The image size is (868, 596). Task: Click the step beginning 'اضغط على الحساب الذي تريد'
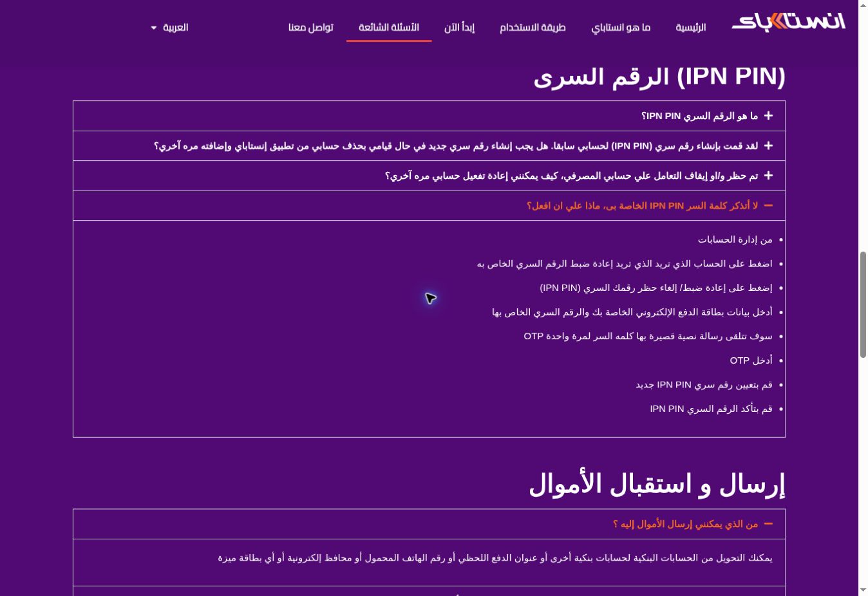(625, 264)
